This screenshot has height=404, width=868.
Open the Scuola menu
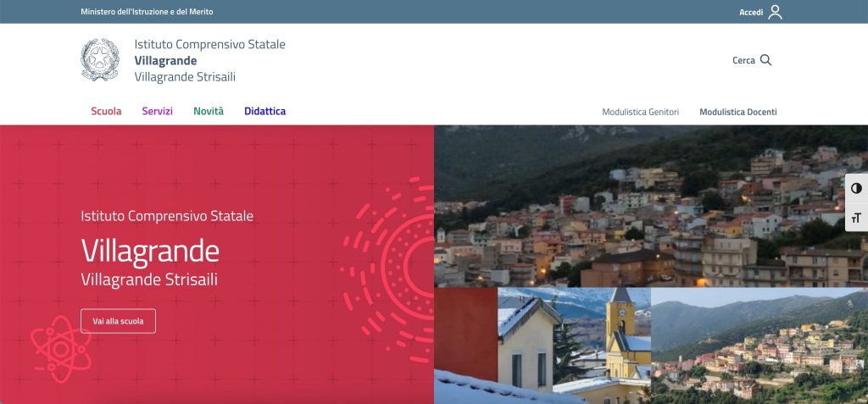pos(106,111)
